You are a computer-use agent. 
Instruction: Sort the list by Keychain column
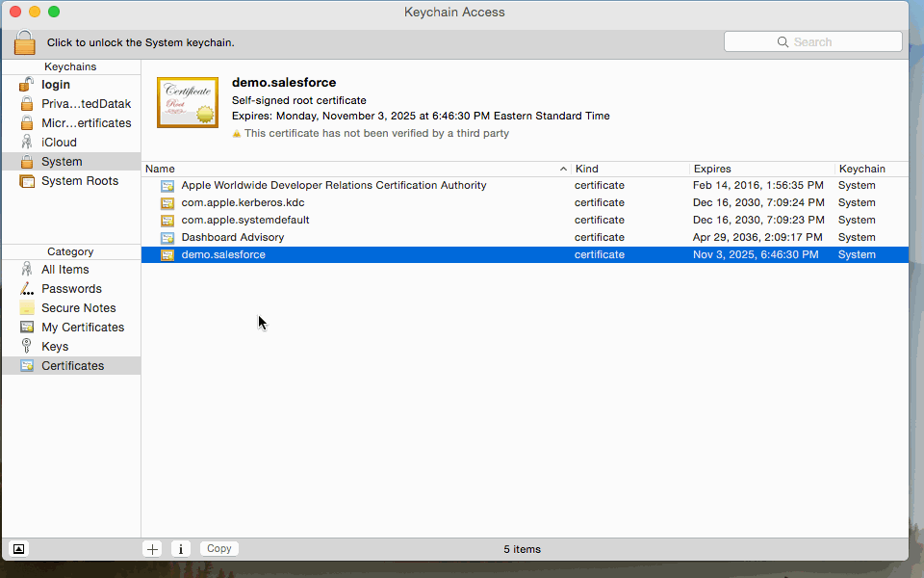pos(862,169)
